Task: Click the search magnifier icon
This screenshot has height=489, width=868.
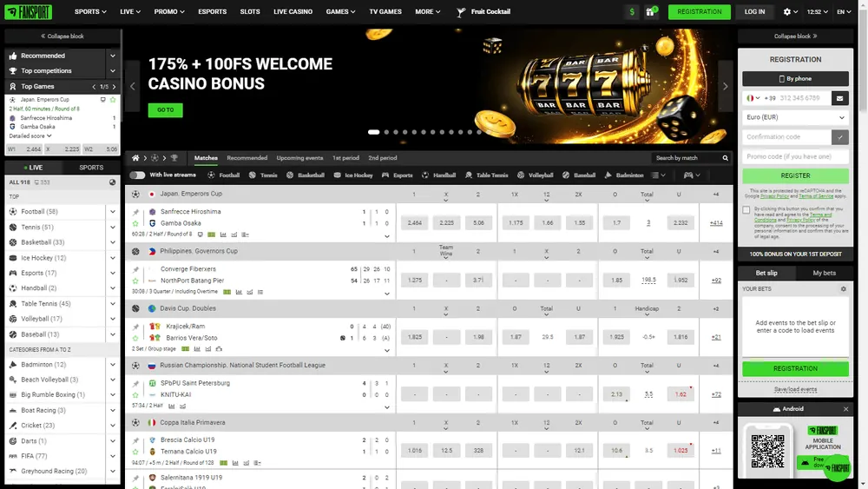Action: click(x=725, y=158)
